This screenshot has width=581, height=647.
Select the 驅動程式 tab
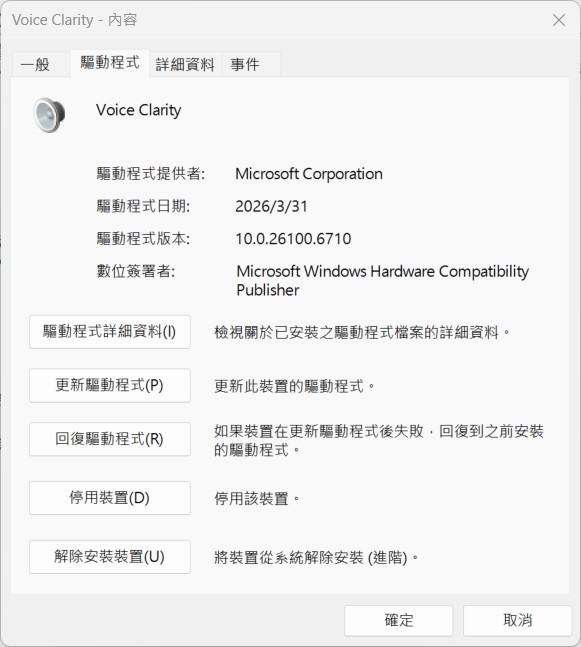(x=110, y=63)
